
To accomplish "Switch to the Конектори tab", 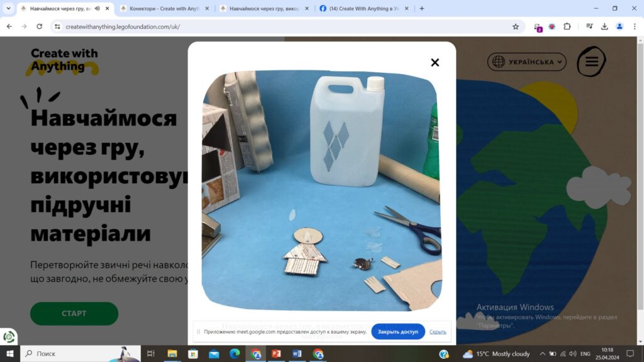I will pyautogui.click(x=164, y=9).
